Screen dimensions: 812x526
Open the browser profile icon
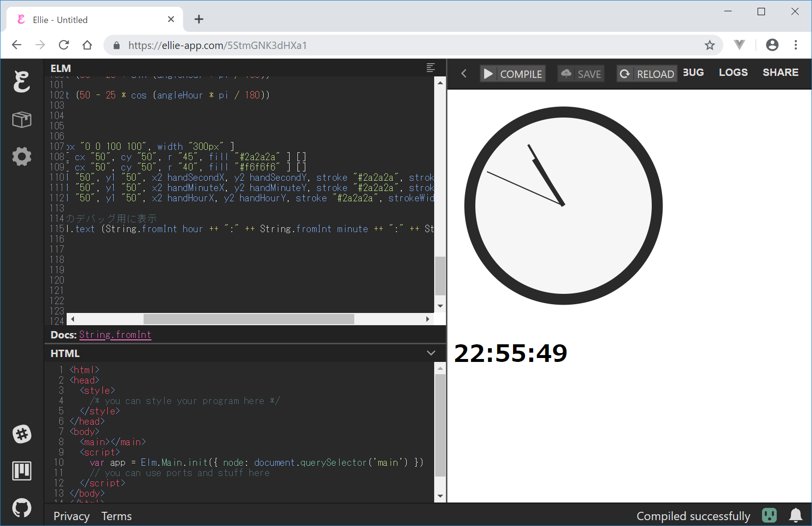[x=772, y=45]
